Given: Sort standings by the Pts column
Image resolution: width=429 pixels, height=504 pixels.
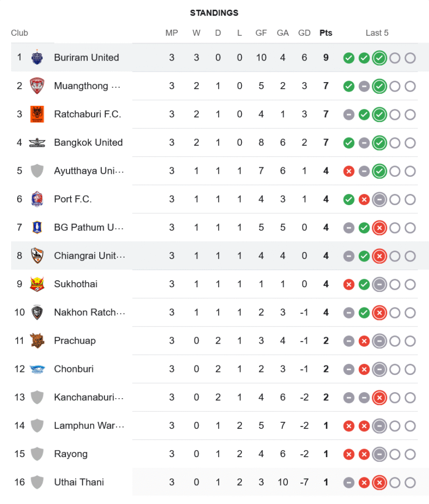Looking at the screenshot, I should pos(326,33).
